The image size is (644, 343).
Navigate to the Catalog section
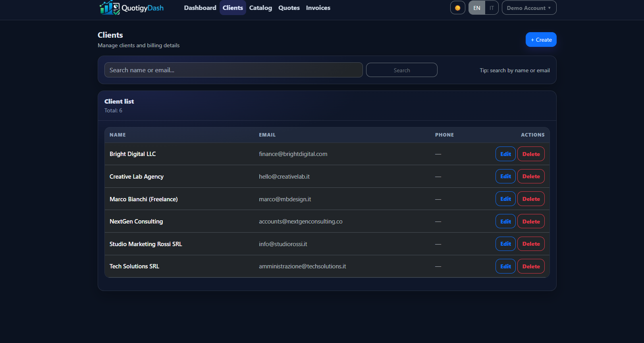click(260, 8)
